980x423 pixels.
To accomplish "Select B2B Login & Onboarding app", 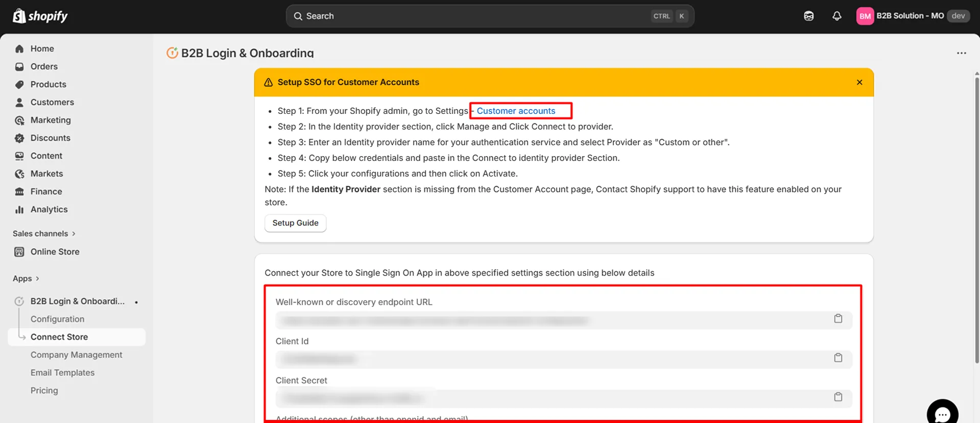I will pos(77,301).
